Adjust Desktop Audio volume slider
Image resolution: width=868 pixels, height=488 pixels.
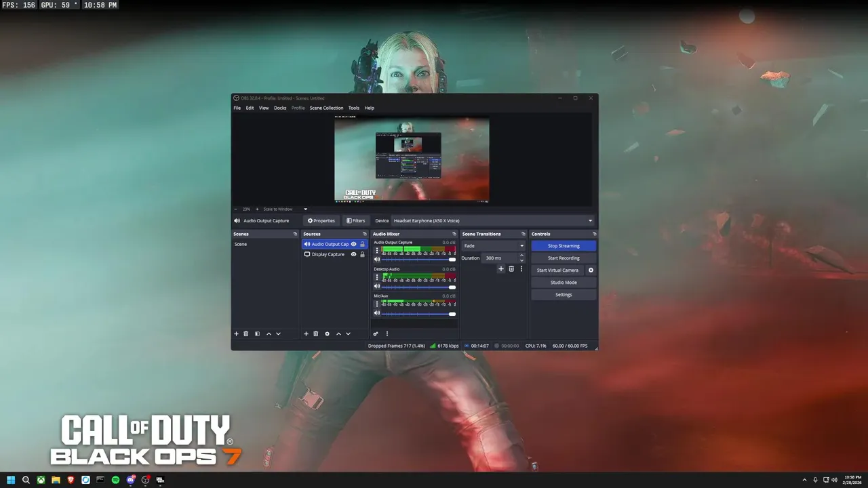(419, 287)
